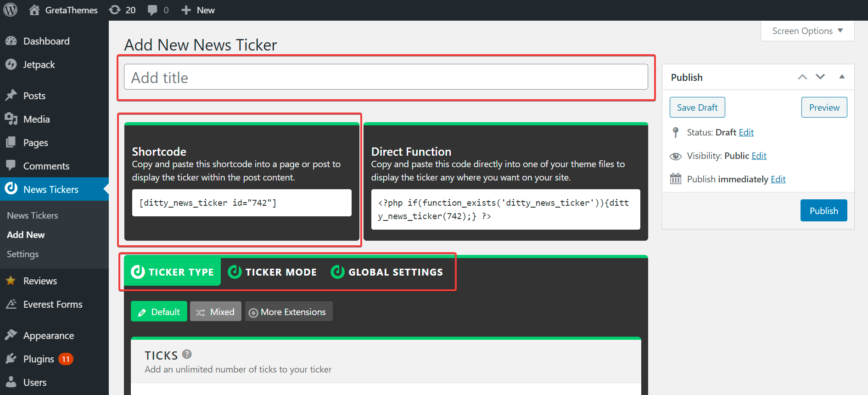Click the TICKS help question mark icon
Screen dimensions: 868x395
click(x=187, y=354)
